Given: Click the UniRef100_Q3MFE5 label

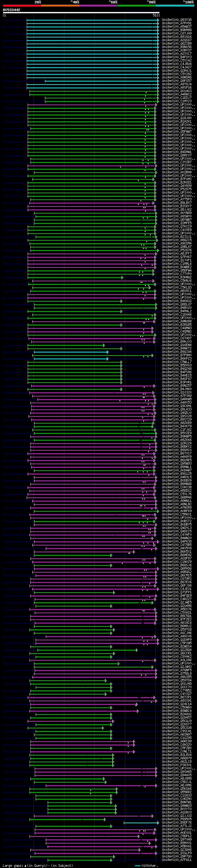Looking at the screenshot, I should tap(177, 223).
